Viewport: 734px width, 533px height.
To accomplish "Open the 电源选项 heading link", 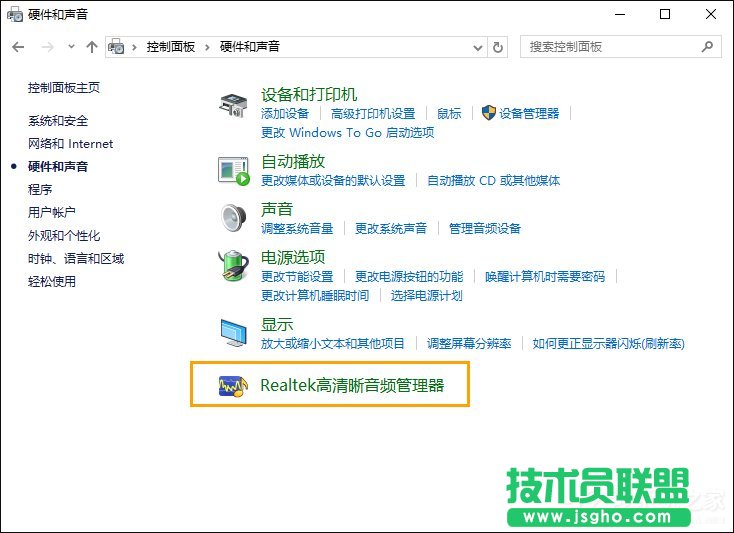I will pos(293,257).
